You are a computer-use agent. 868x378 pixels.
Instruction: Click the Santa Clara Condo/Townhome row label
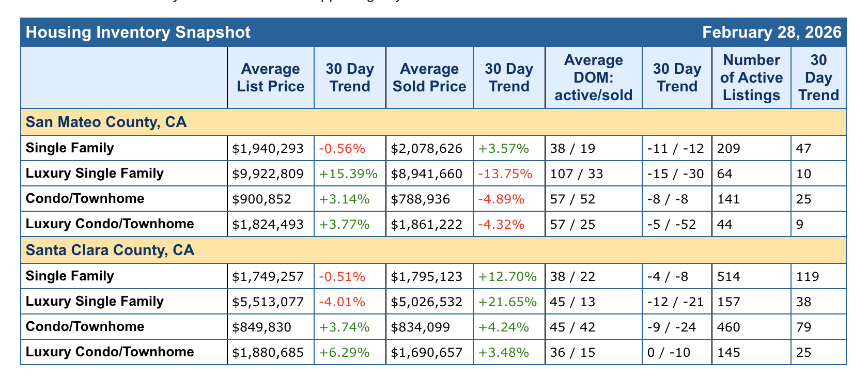point(85,327)
